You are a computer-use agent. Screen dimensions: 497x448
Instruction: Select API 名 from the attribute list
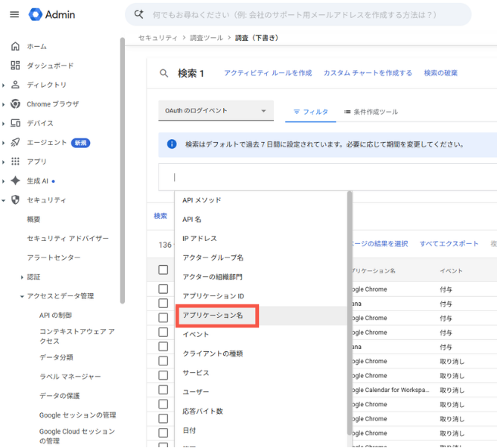tap(260, 220)
